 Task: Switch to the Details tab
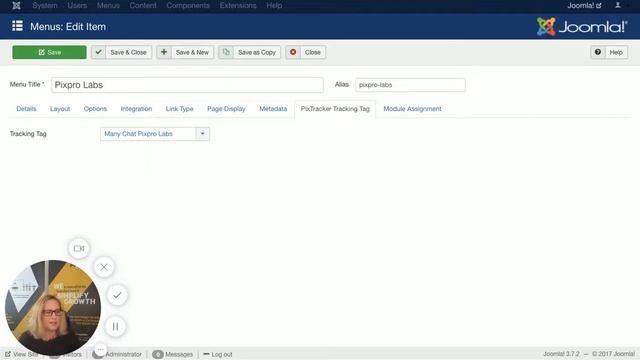click(x=26, y=109)
